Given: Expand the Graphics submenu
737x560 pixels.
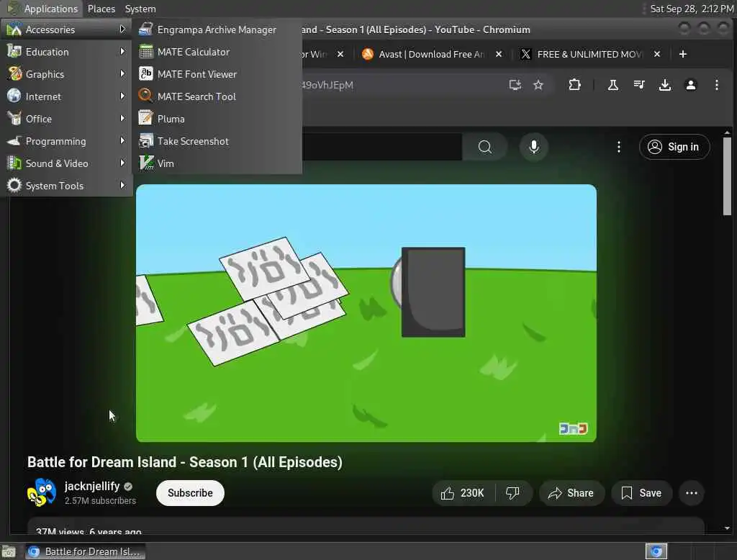Looking at the screenshot, I should click(x=66, y=74).
